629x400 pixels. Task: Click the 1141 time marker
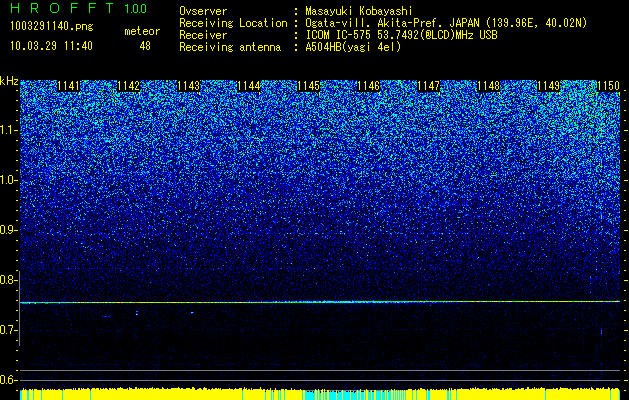pos(68,86)
